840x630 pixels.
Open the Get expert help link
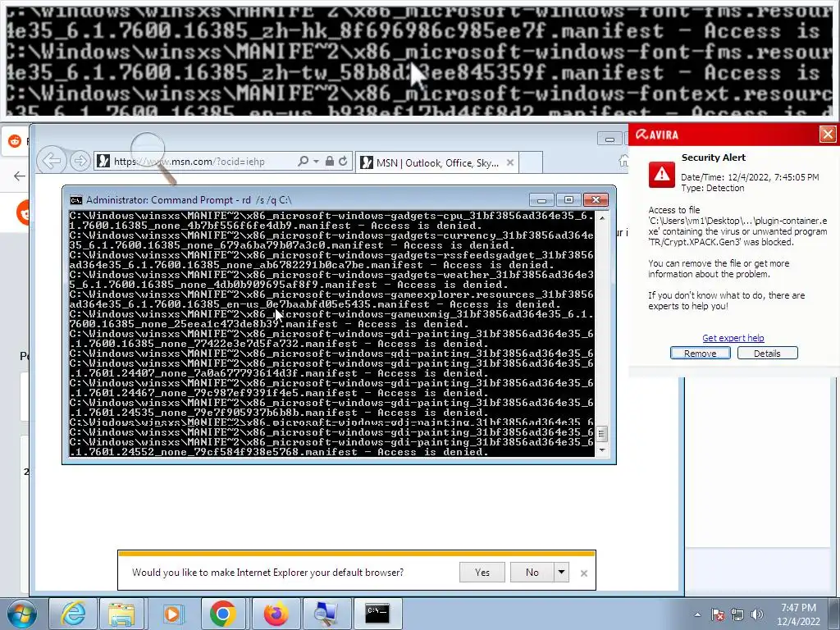(x=733, y=337)
